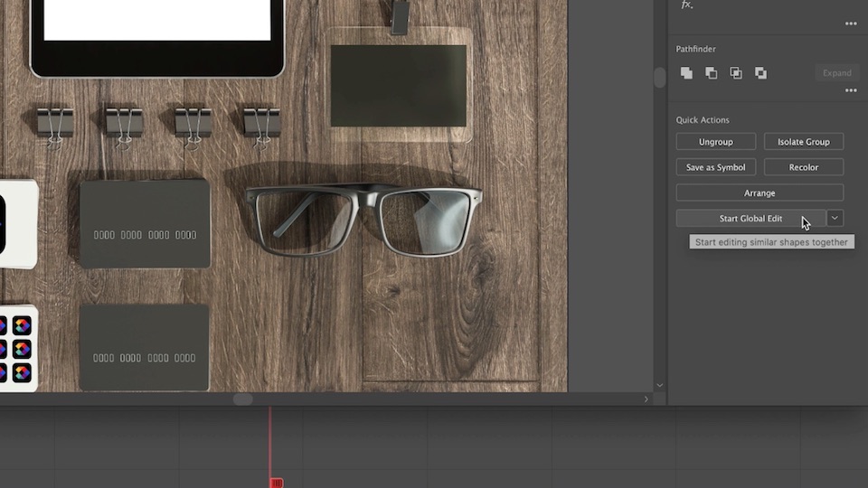Select the upper dark credit card
Image resolution: width=868 pixels, height=488 pixels.
145,224
